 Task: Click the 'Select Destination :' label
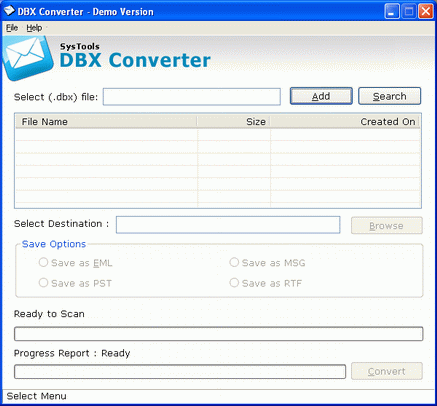[x=62, y=224]
